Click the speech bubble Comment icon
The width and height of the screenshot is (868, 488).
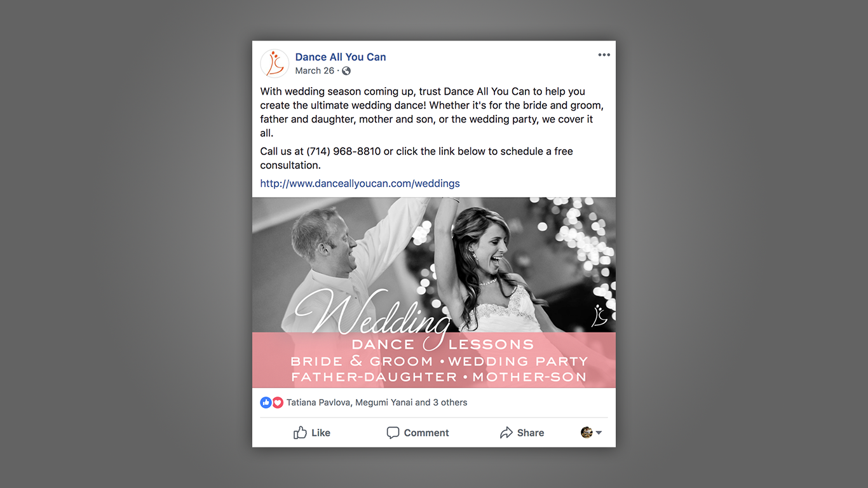[x=393, y=433]
